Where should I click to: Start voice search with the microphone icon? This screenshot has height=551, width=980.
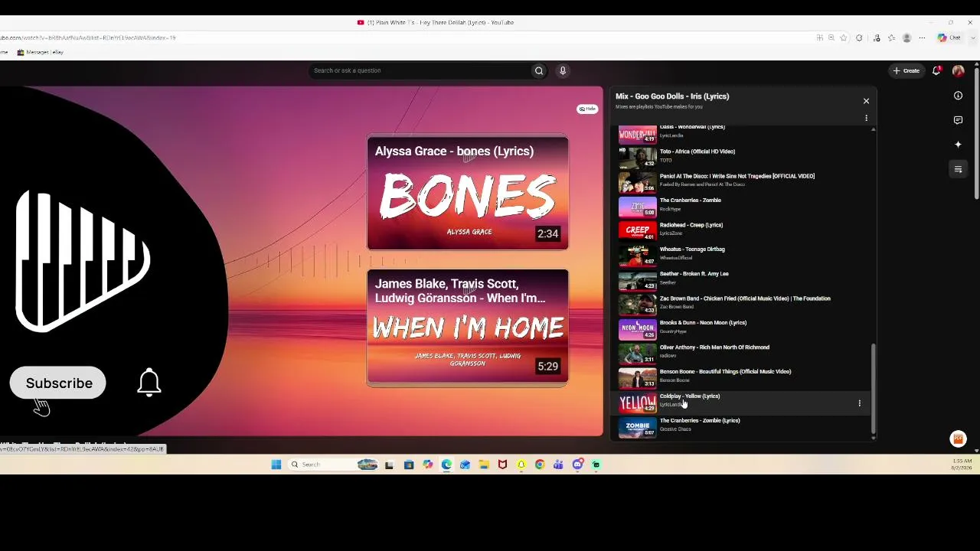tap(563, 70)
